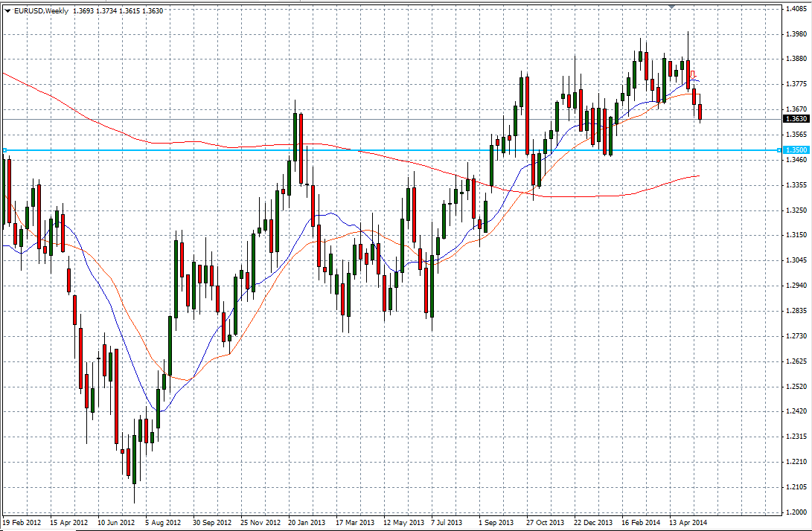Screen dimensions: 812x531
Task: Click the 30 Sep 2012 date label
Action: pyautogui.click(x=212, y=522)
